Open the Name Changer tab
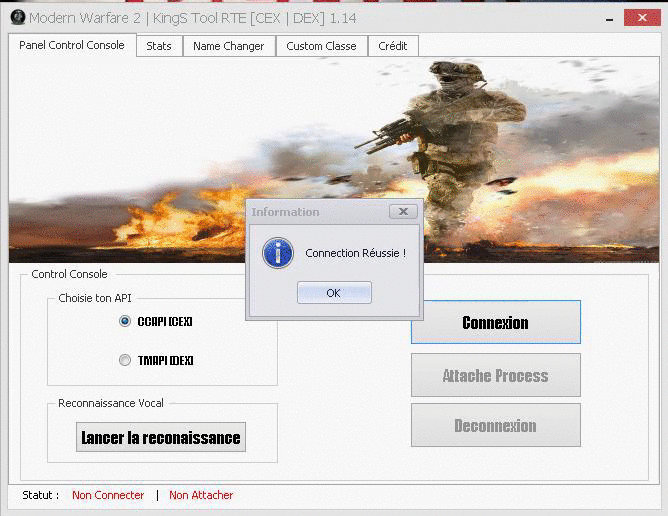 click(x=229, y=46)
